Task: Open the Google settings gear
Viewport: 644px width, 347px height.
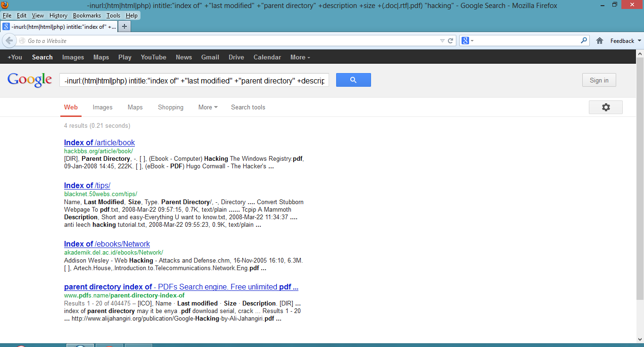Action: tap(606, 107)
